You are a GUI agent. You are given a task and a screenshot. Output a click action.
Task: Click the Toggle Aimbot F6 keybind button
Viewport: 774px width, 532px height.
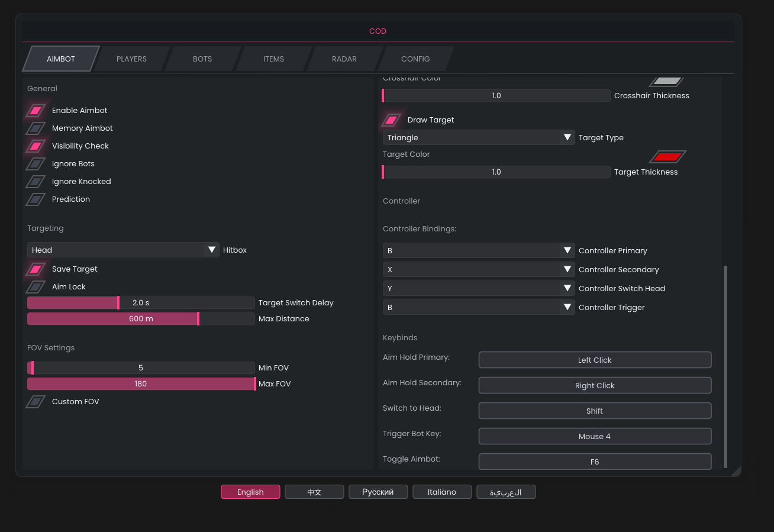(595, 462)
